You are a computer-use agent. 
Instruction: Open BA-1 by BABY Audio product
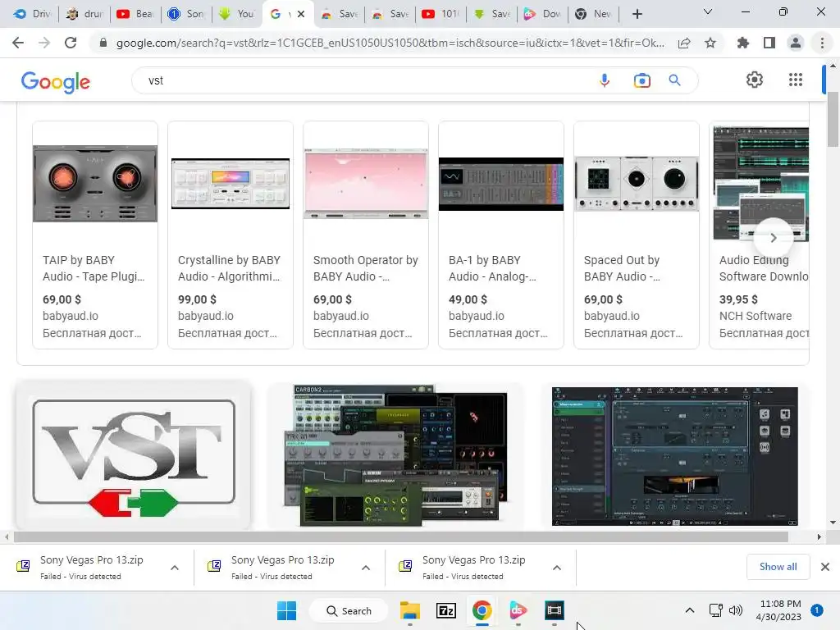pyautogui.click(x=501, y=235)
